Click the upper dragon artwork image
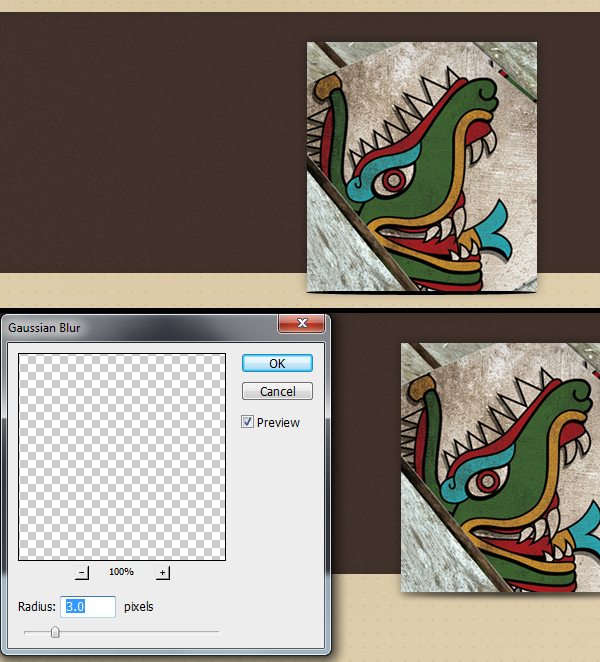This screenshot has height=662, width=600. (x=422, y=167)
